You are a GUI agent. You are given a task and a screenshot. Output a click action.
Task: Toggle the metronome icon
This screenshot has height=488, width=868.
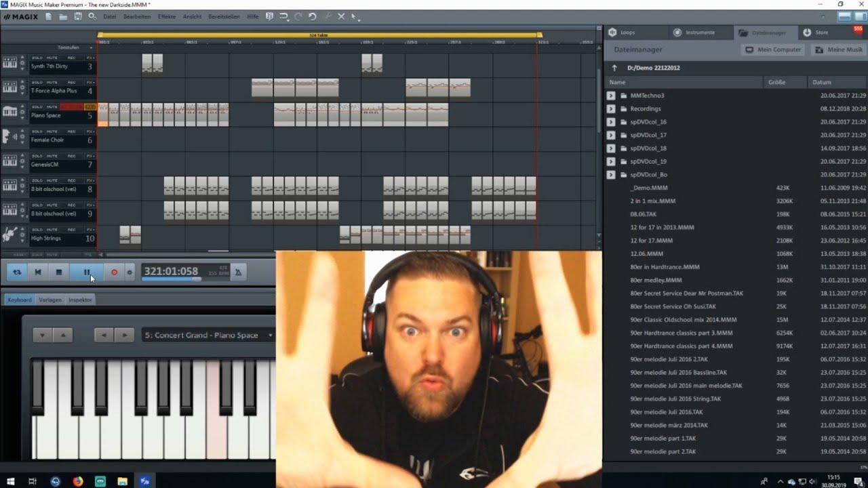point(238,272)
